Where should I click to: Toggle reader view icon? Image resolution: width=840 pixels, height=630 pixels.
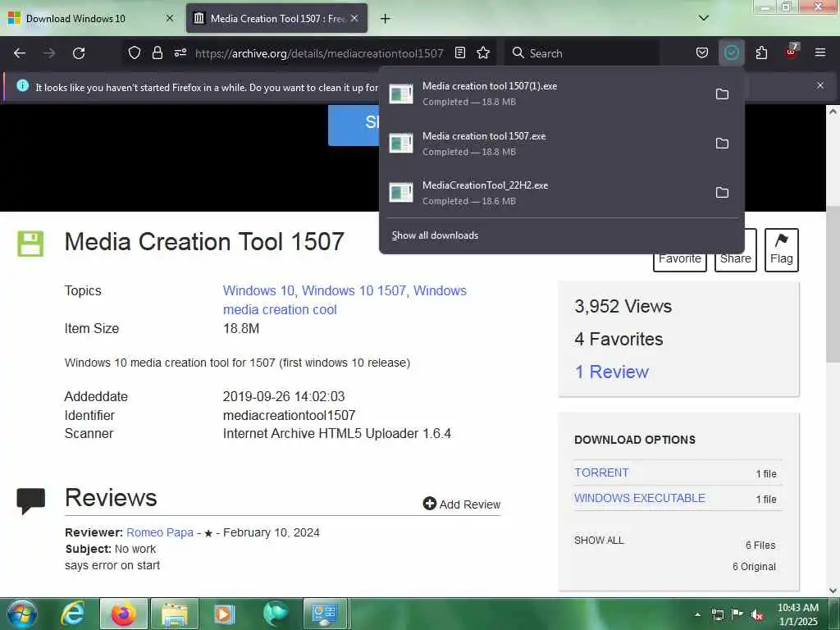pyautogui.click(x=459, y=52)
